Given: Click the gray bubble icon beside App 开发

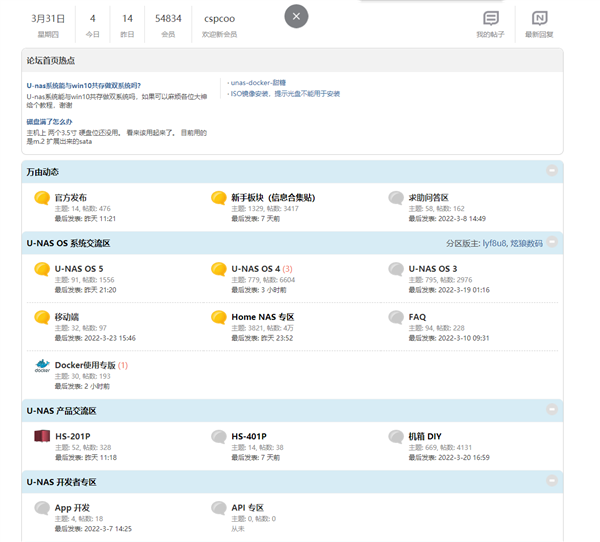Looking at the screenshot, I should pyautogui.click(x=42, y=508).
